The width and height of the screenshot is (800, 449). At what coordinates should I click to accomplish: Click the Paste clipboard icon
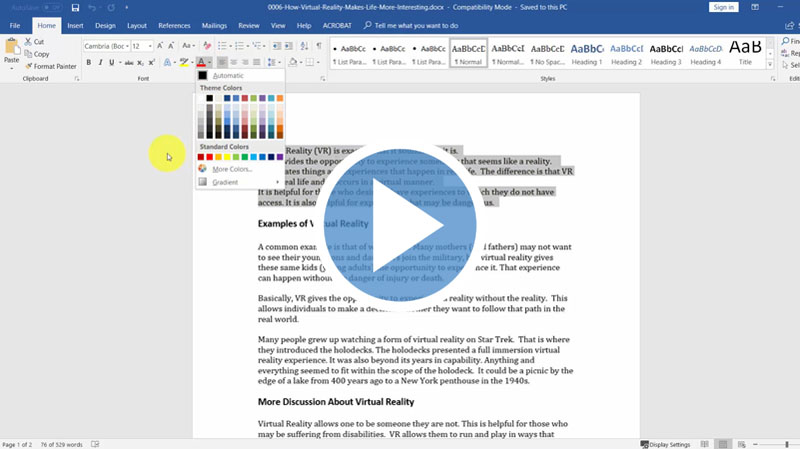(x=11, y=50)
